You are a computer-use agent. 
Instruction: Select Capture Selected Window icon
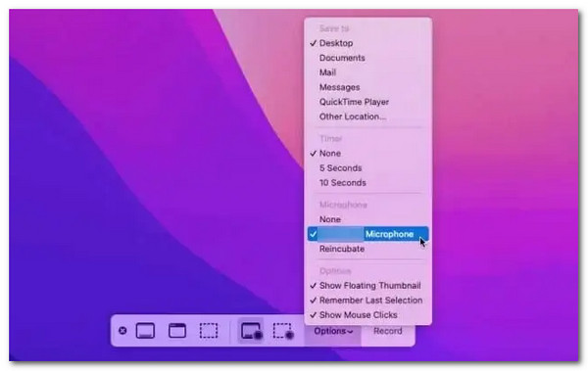177,331
